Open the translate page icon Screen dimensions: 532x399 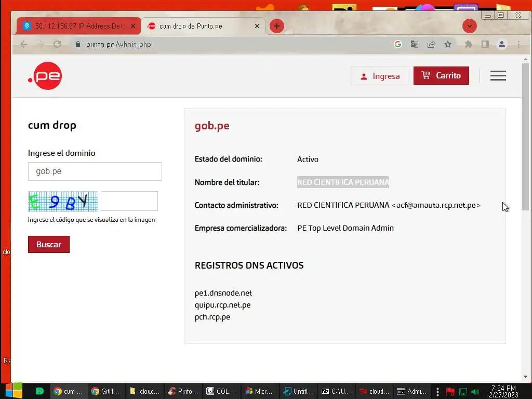tap(414, 44)
